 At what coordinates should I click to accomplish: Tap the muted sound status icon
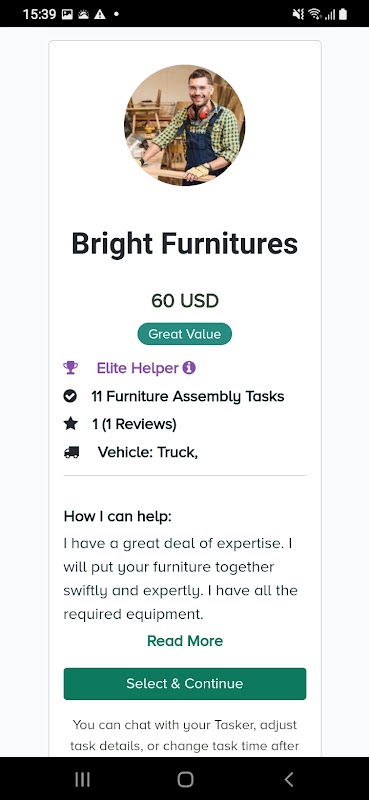(x=299, y=14)
